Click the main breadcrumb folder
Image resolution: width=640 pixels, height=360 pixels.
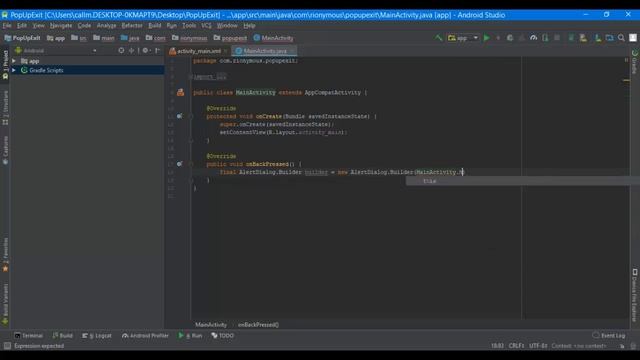104,38
